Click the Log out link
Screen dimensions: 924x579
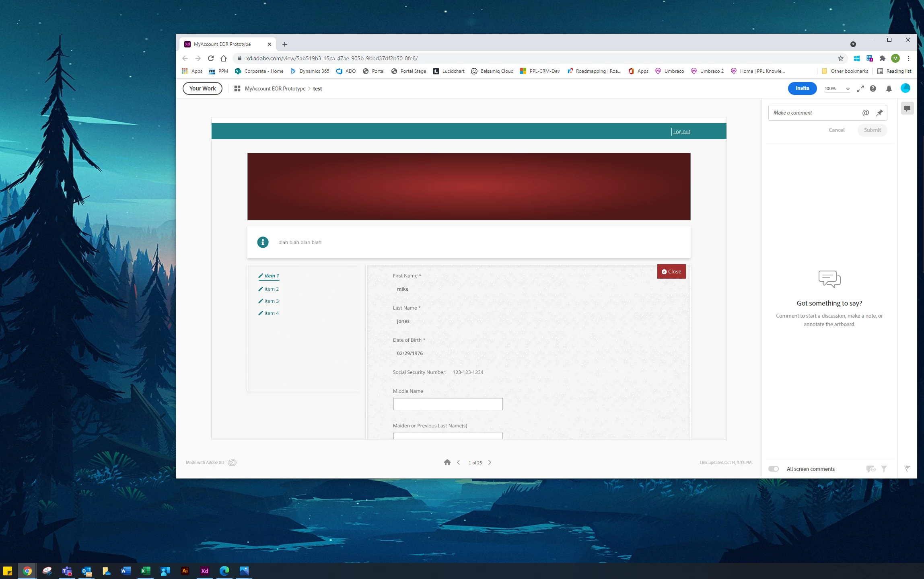pos(681,131)
